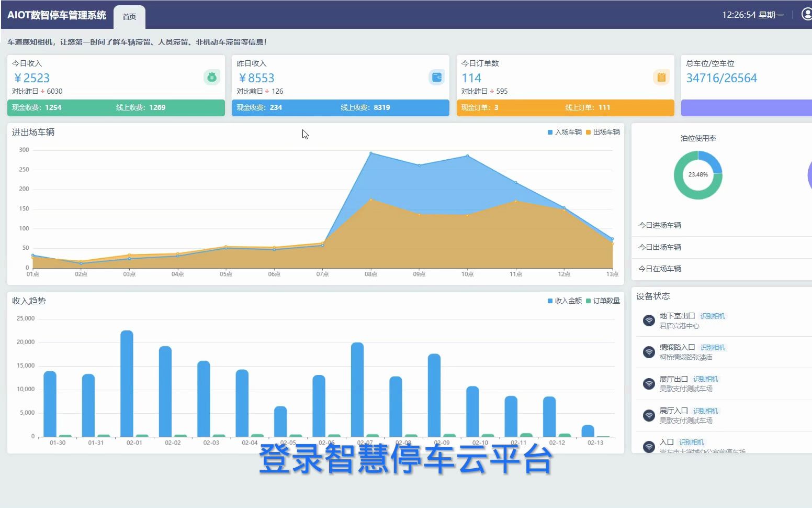Click the 入口 camera device icon
The image size is (812, 508).
tap(648, 447)
